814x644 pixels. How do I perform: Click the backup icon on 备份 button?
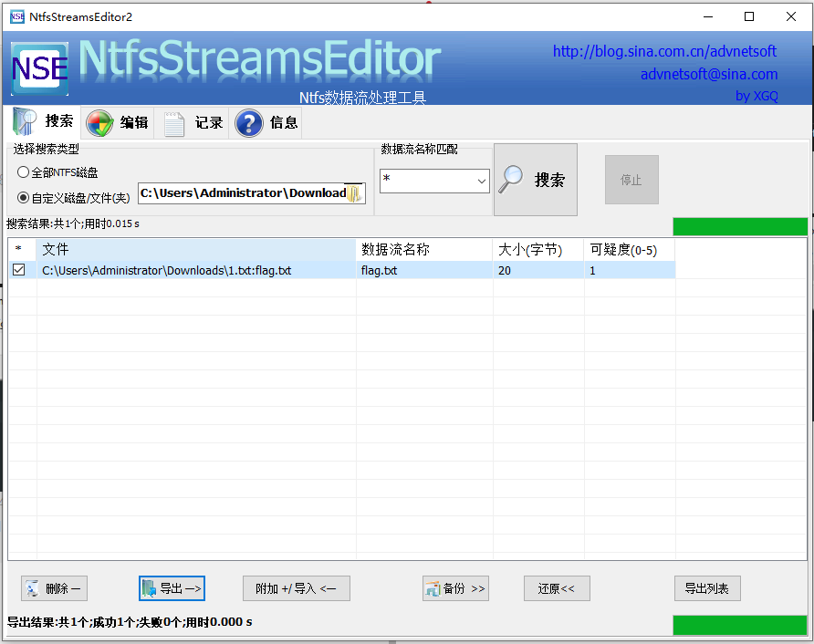(x=433, y=589)
